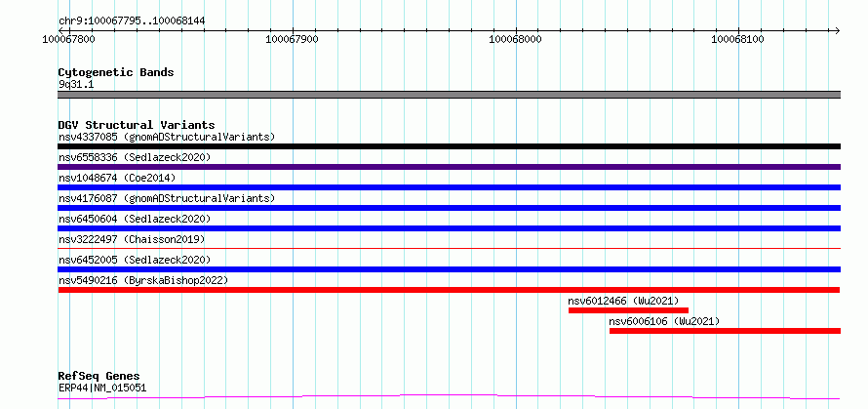Click label nsv5490216 (ByrskaBishop2022)
The width and height of the screenshot is (868, 409).
tap(143, 280)
